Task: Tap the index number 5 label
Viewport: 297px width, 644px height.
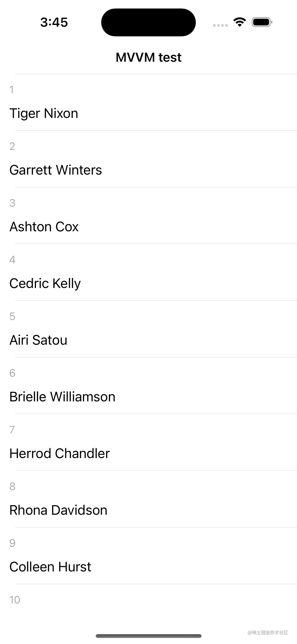Action: (12, 316)
